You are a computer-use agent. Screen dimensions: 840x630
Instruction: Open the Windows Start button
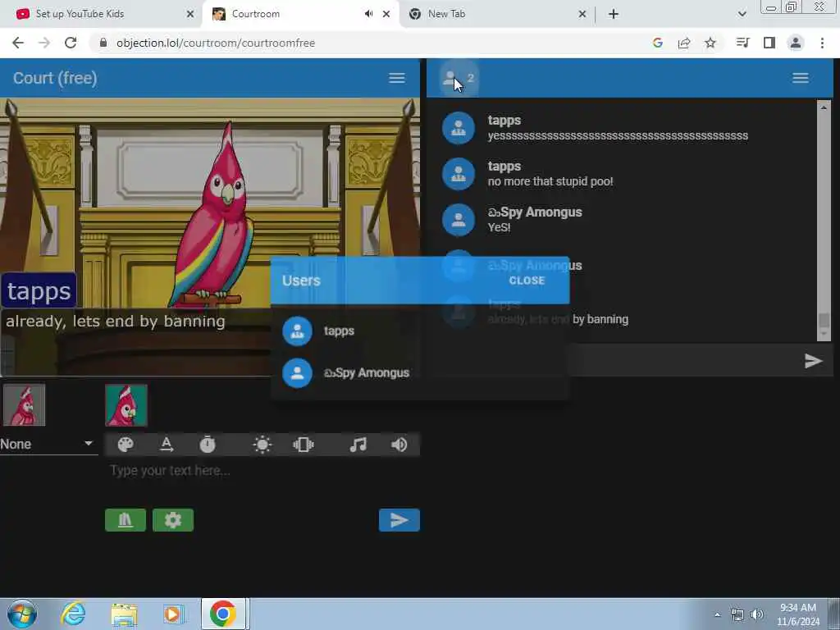click(x=22, y=614)
